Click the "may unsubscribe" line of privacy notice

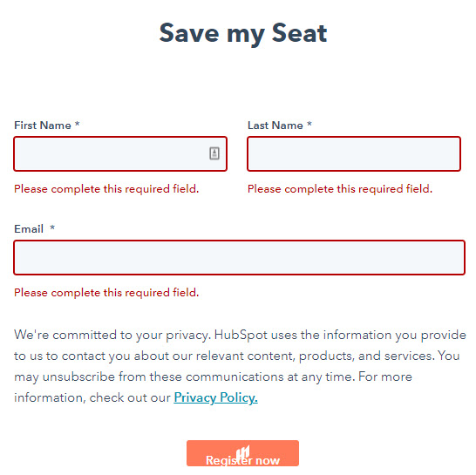[213, 377]
